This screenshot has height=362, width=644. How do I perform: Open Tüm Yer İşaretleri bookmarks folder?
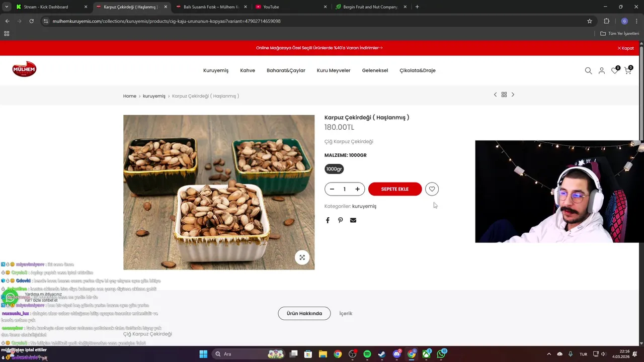pyautogui.click(x=619, y=33)
